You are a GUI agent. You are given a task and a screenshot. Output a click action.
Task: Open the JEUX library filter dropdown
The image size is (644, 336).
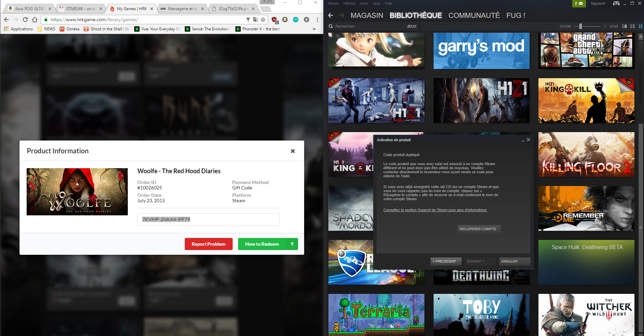click(411, 26)
